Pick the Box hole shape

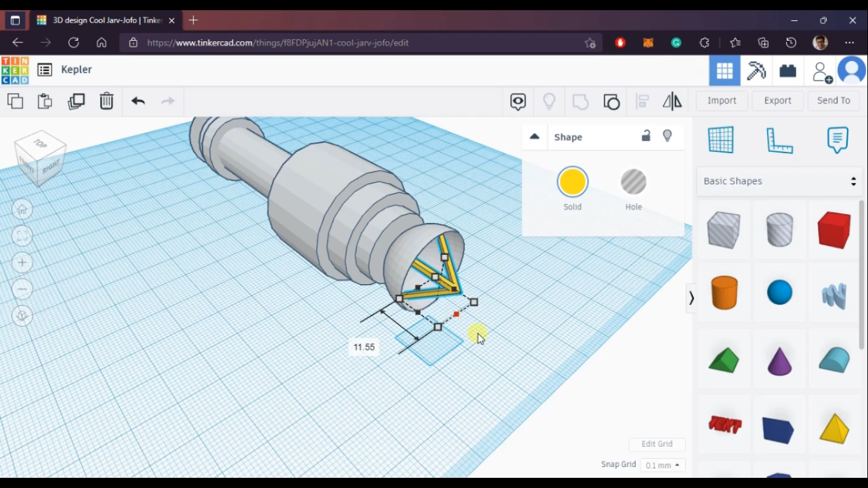(724, 229)
